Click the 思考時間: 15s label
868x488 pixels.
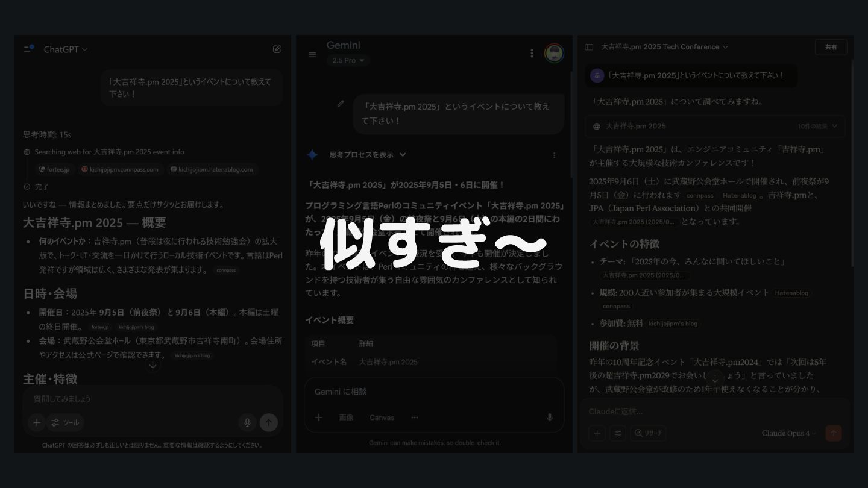47,134
